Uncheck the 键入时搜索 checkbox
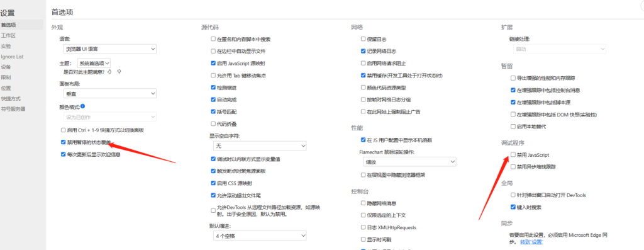 [x=513, y=207]
